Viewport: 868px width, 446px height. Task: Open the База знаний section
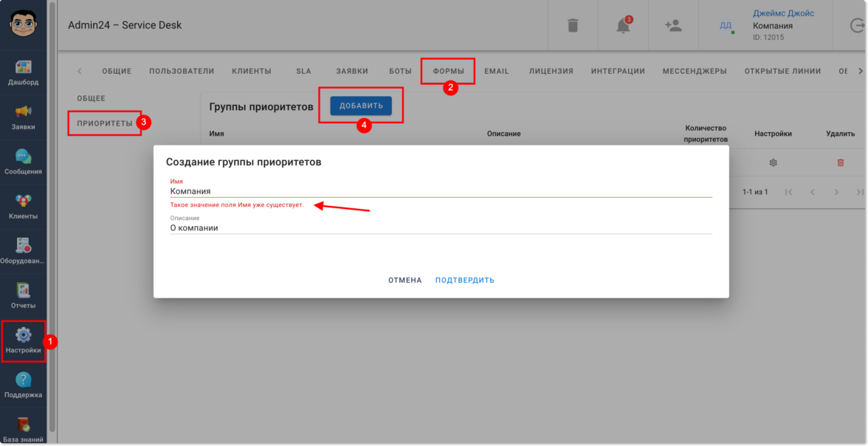coord(24,429)
